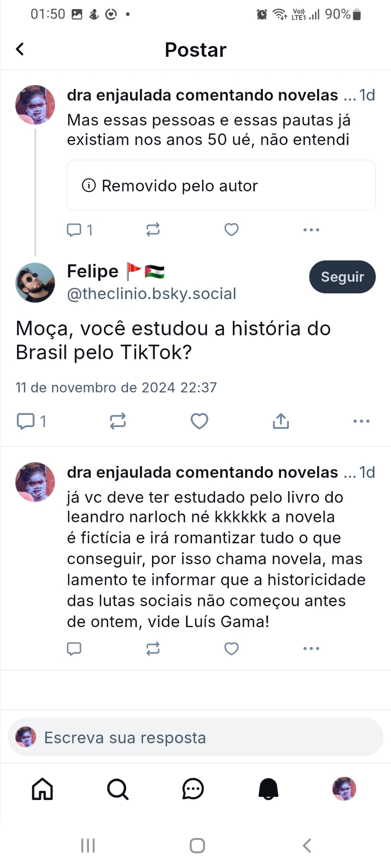Open the Notifications bell tab
This screenshot has width=391, height=868.
click(268, 789)
